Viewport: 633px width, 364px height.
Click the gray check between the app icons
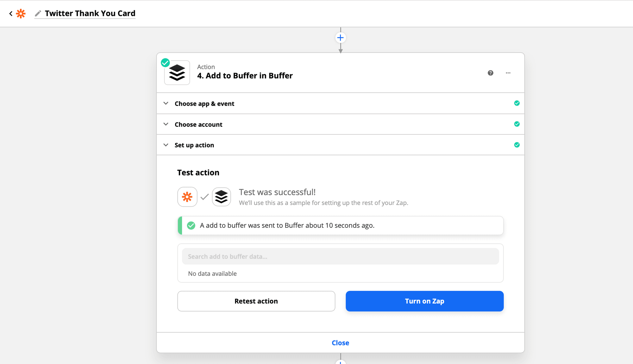(x=204, y=197)
